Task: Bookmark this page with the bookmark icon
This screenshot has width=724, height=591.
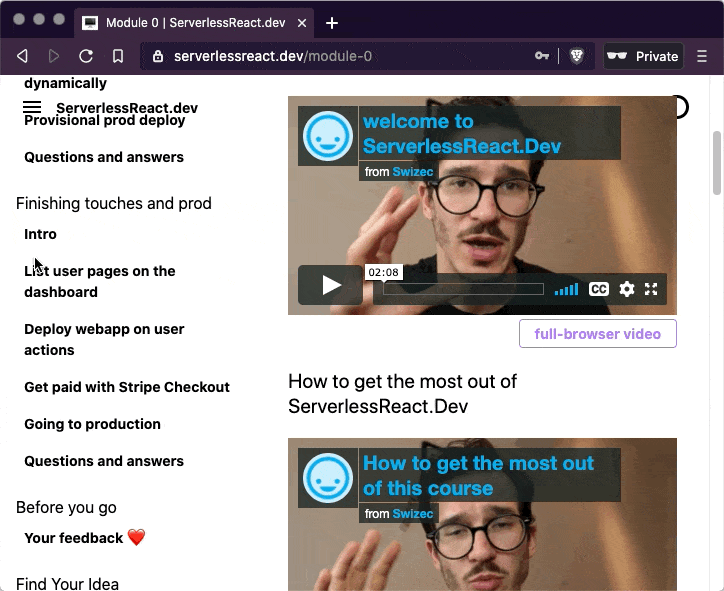Action: [118, 56]
